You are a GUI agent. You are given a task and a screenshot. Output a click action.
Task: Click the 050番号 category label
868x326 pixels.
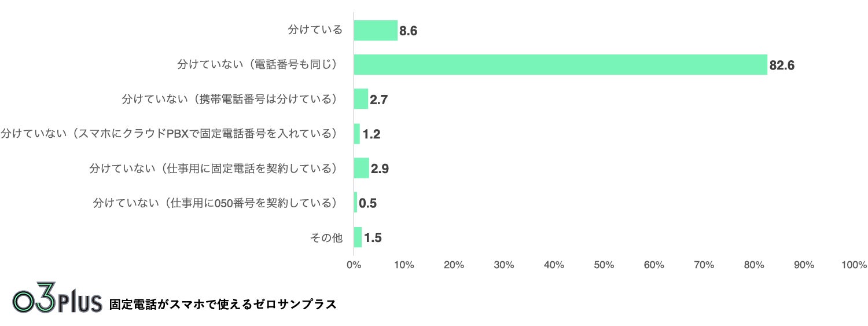pyautogui.click(x=215, y=203)
